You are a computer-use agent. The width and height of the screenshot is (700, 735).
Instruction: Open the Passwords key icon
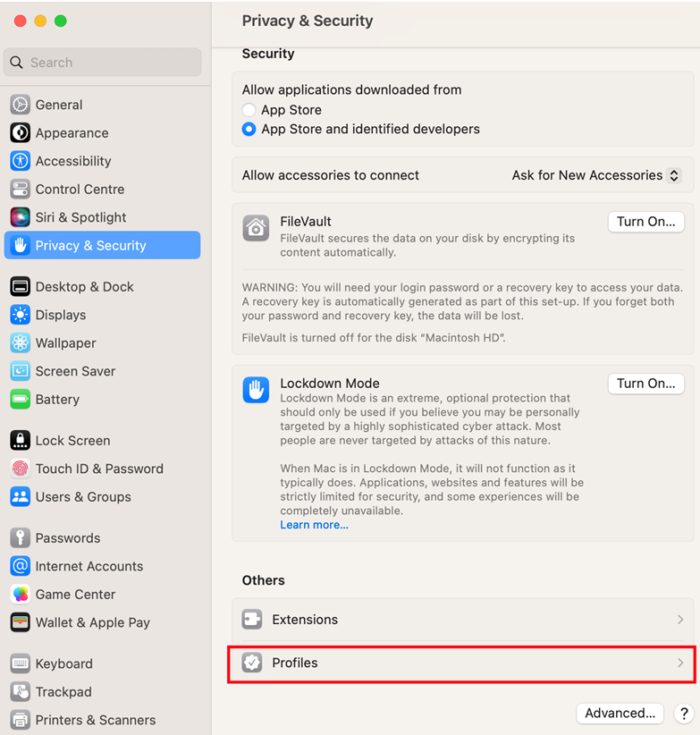[x=21, y=537]
